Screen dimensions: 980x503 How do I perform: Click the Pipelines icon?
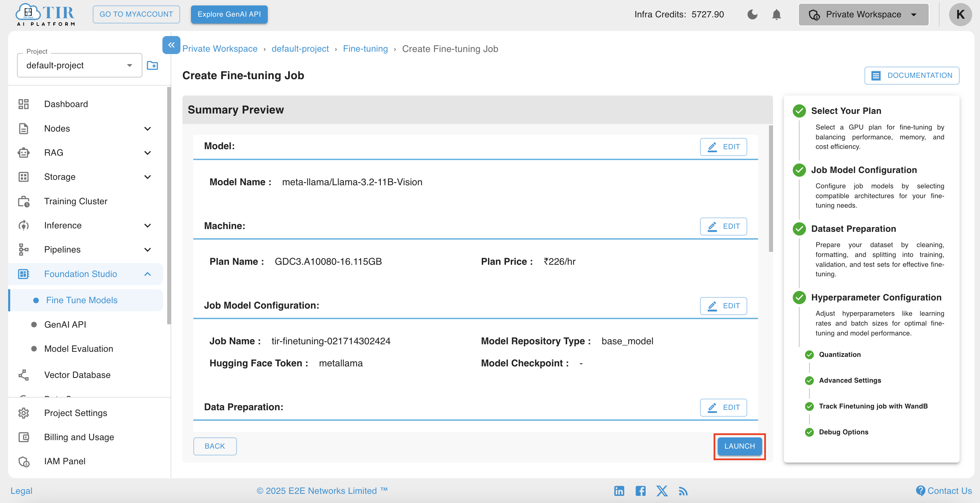tap(23, 249)
